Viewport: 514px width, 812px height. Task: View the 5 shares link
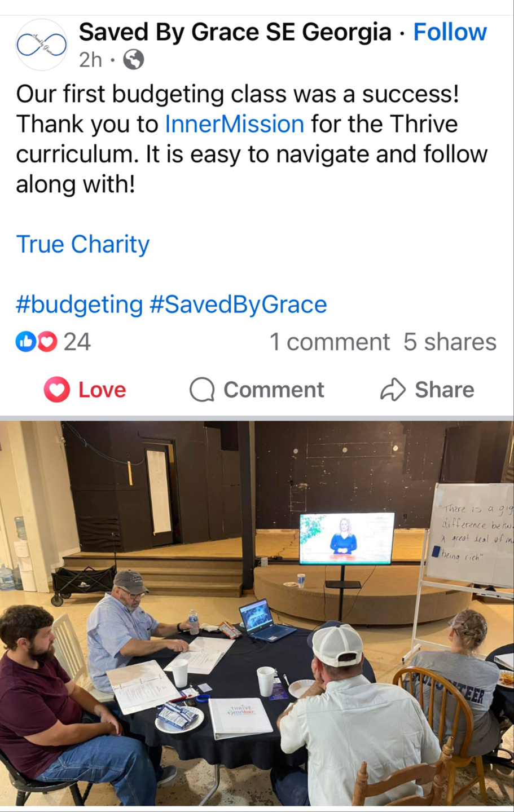coord(450,342)
